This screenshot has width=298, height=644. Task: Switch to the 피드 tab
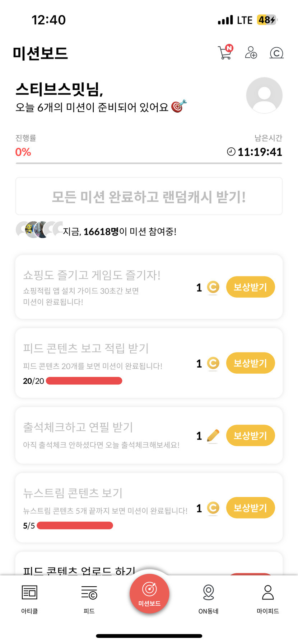pyautogui.click(x=89, y=599)
